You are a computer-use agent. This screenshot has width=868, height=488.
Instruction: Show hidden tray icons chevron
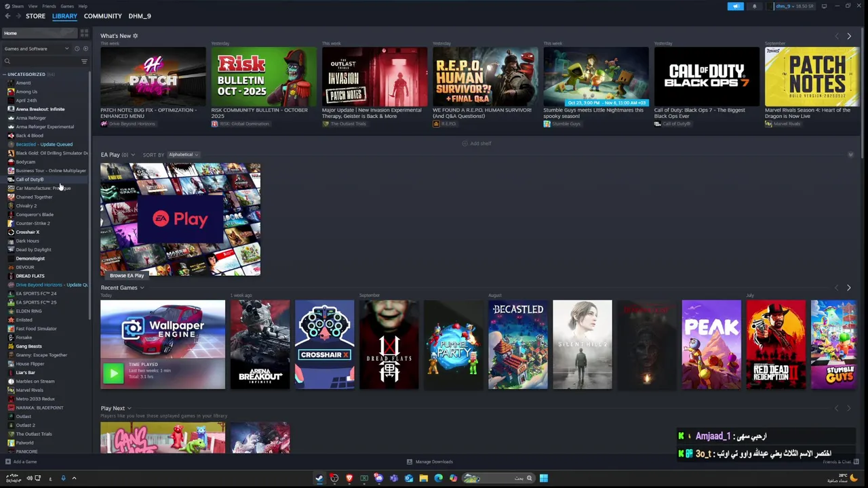coord(74,478)
